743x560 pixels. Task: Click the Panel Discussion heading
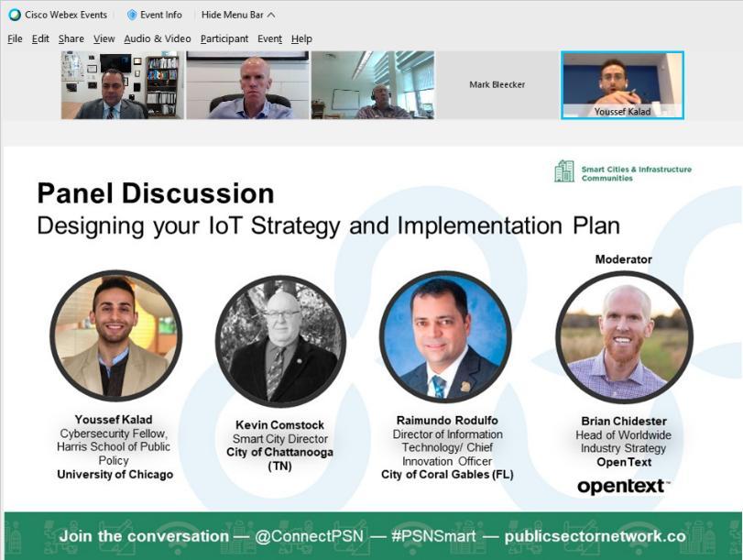coord(156,193)
